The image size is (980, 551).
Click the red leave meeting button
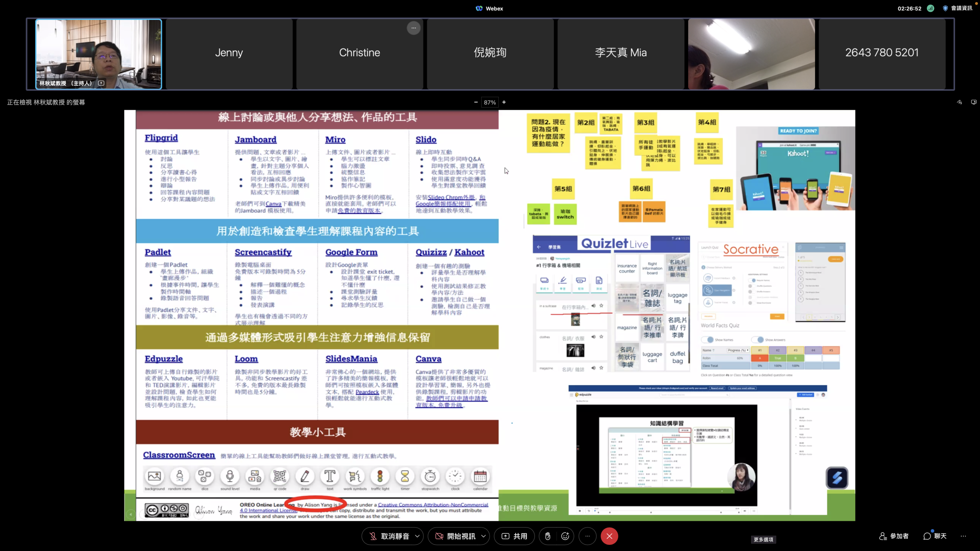[609, 536]
